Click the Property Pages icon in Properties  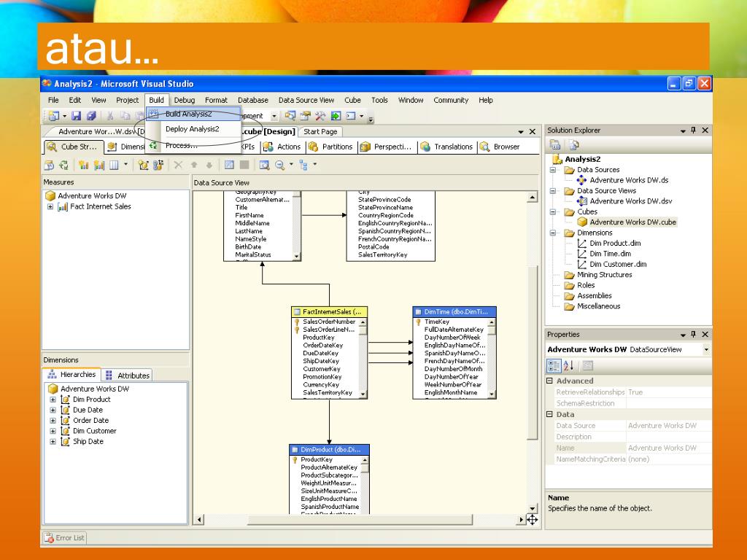[x=588, y=366]
